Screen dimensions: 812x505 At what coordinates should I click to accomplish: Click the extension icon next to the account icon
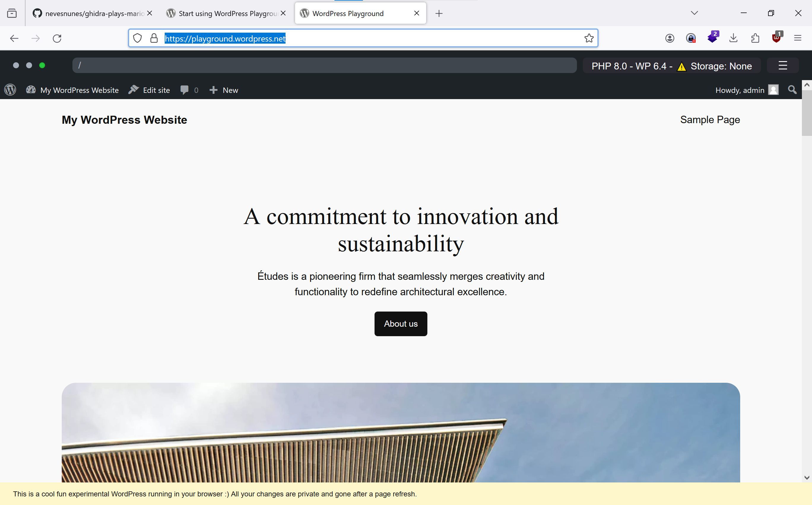pyautogui.click(x=691, y=38)
